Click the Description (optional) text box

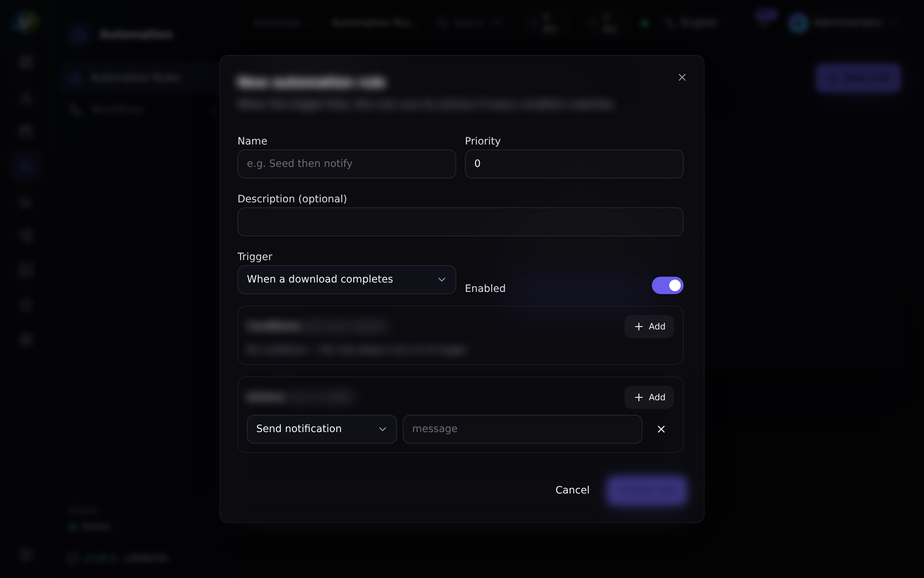tap(461, 222)
